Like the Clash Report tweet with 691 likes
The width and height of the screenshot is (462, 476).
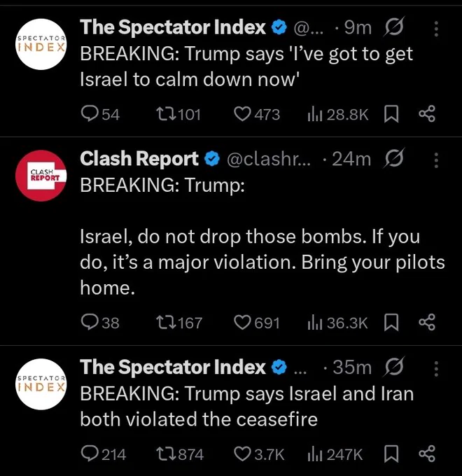tap(257, 323)
